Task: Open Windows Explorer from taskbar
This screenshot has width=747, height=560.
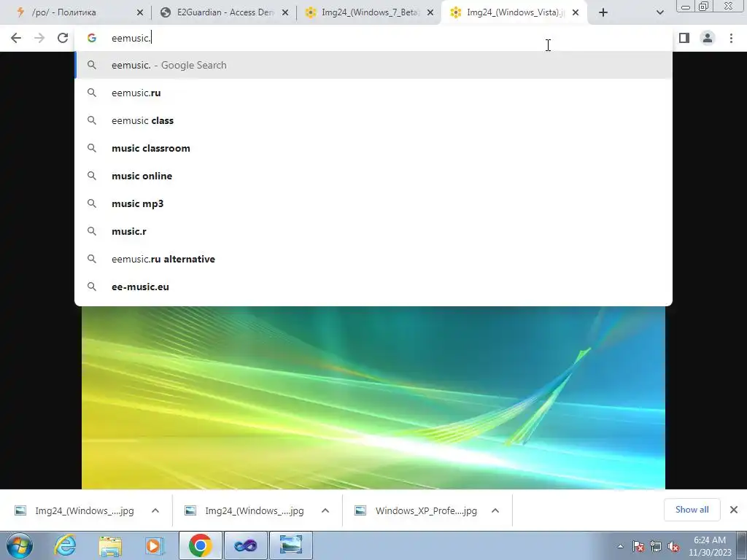Action: click(110, 545)
